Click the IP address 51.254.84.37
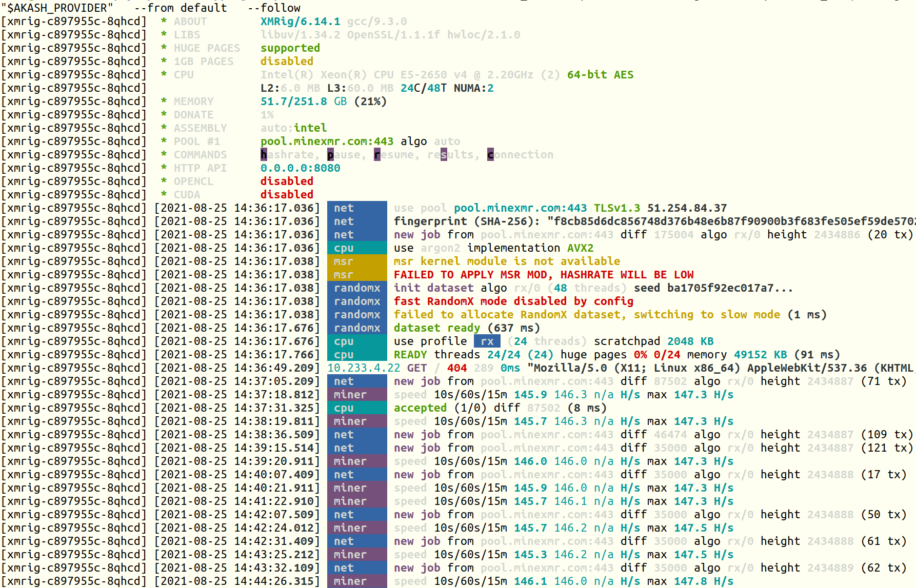The width and height of the screenshot is (916, 588). (x=687, y=208)
